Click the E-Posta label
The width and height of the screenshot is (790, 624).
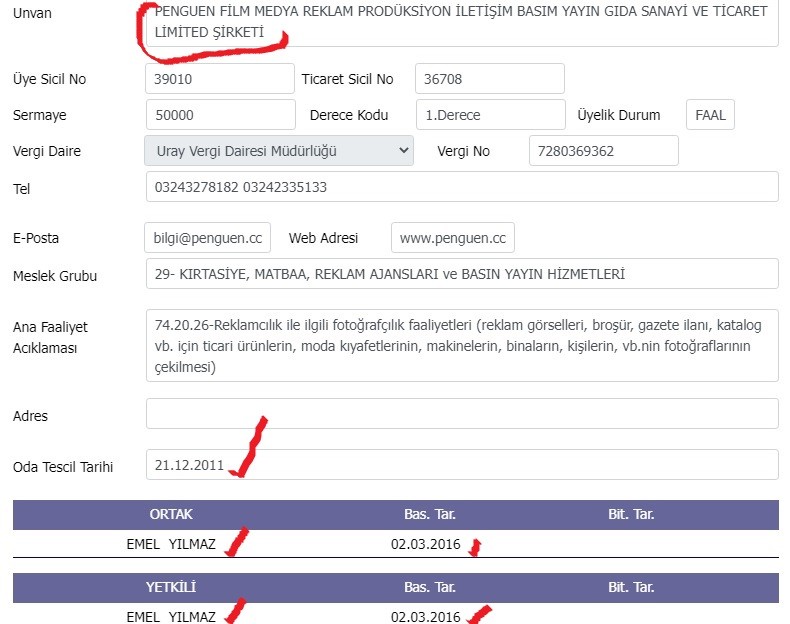(36, 238)
